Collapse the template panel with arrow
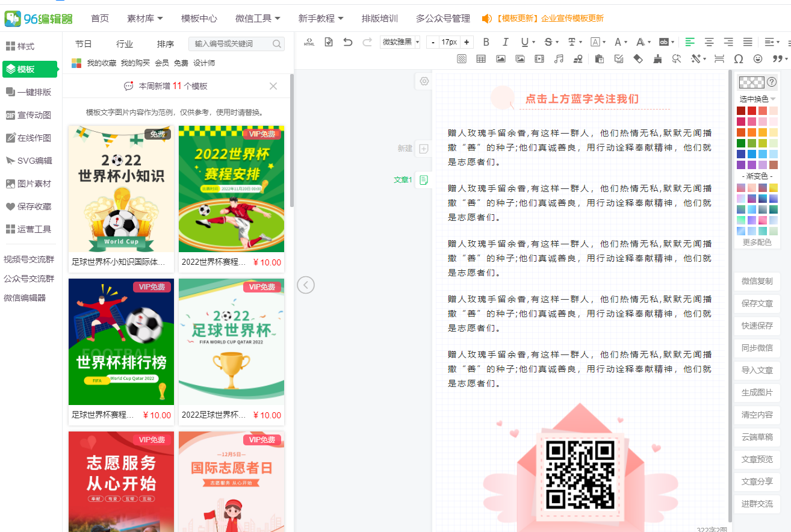791x532 pixels. [306, 285]
